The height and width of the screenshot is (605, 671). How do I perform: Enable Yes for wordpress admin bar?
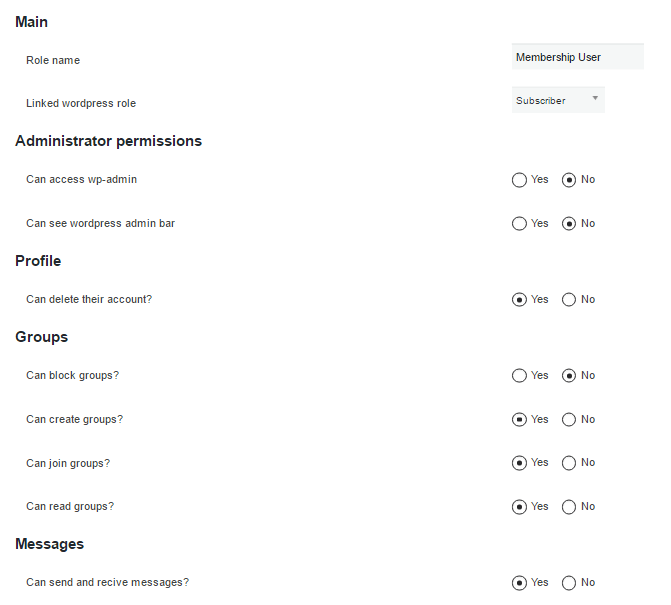(519, 224)
